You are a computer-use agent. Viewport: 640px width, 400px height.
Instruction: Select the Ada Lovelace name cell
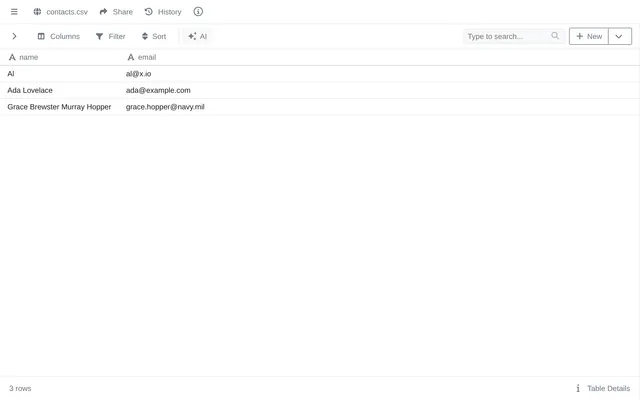point(59,90)
